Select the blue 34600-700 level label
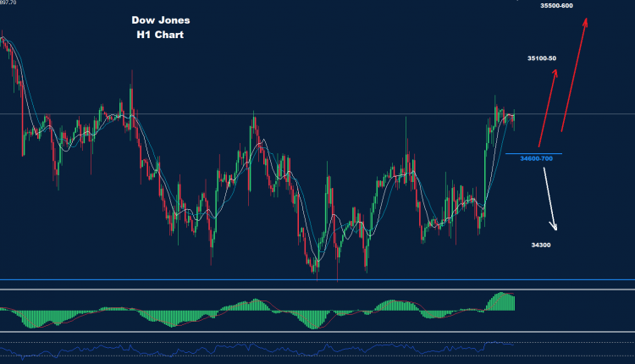This screenshot has width=635, height=364. (536, 158)
